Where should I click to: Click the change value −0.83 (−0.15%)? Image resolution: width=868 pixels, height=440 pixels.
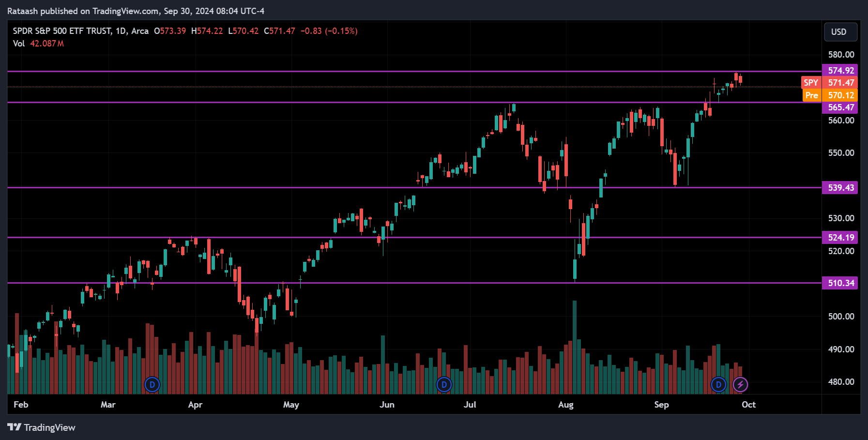tap(329, 31)
